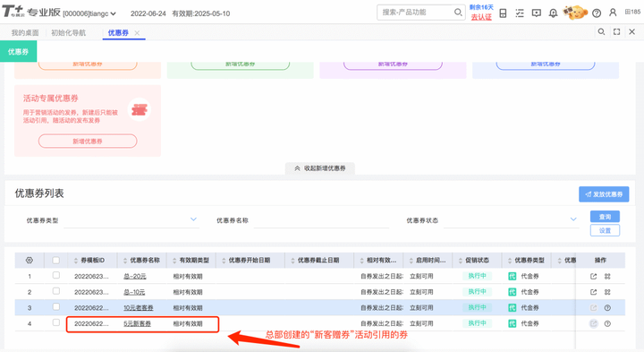The height and width of the screenshot is (352, 644).
Task: Open the help question mark icon
Action: tap(597, 13)
